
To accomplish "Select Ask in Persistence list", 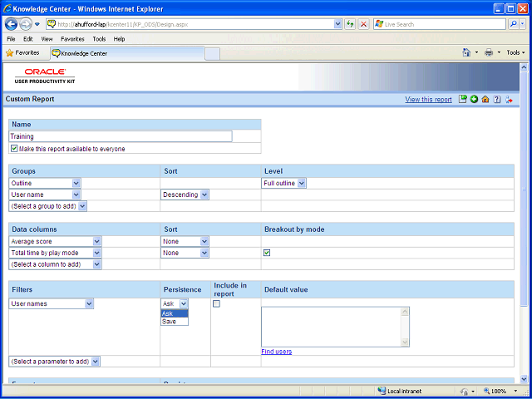I will 175,313.
